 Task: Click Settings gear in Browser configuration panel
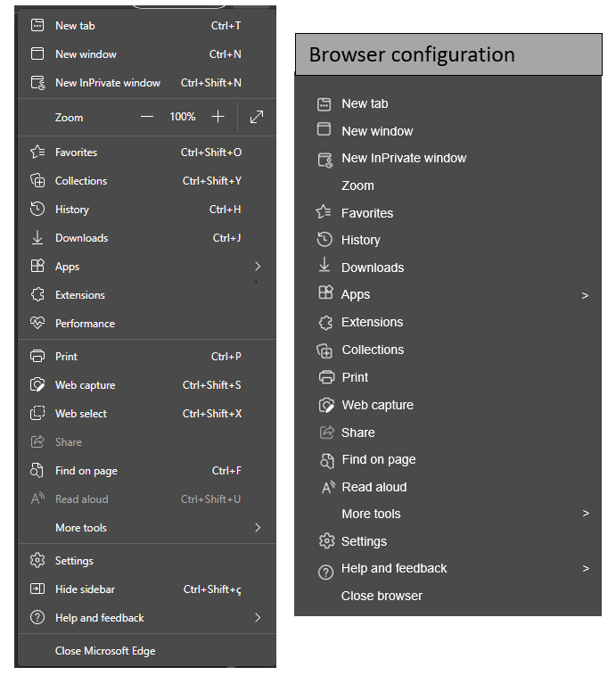[327, 540]
